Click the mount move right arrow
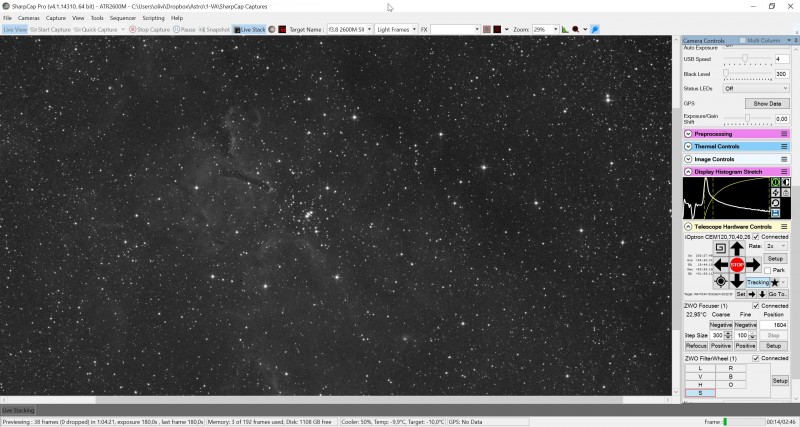Image resolution: width=800 pixels, height=427 pixels. (x=753, y=265)
